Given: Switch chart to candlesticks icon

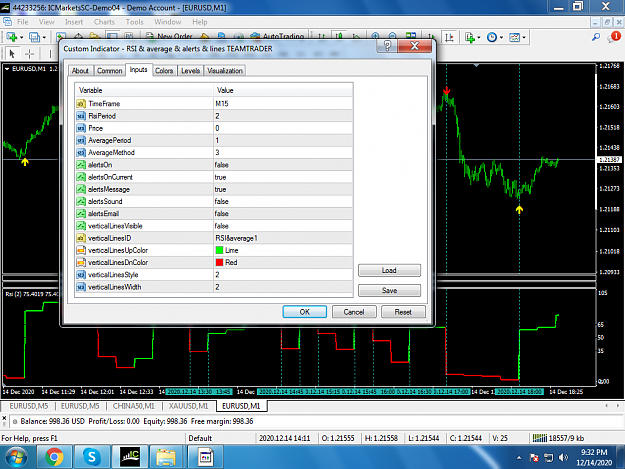Looking at the screenshot, I should pos(339,37).
